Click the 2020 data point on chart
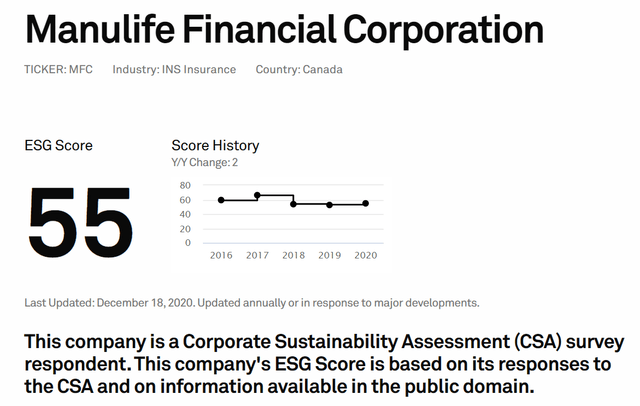The height and width of the screenshot is (406, 640). pyautogui.click(x=366, y=203)
